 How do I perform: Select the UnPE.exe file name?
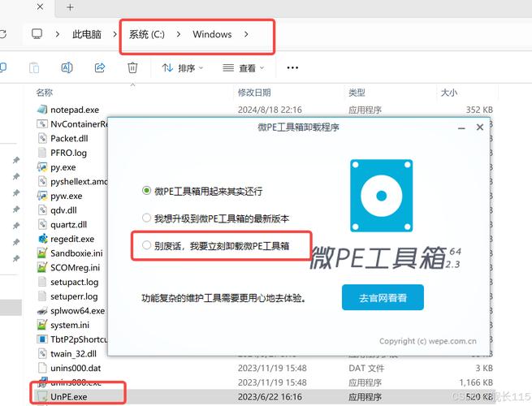point(69,396)
